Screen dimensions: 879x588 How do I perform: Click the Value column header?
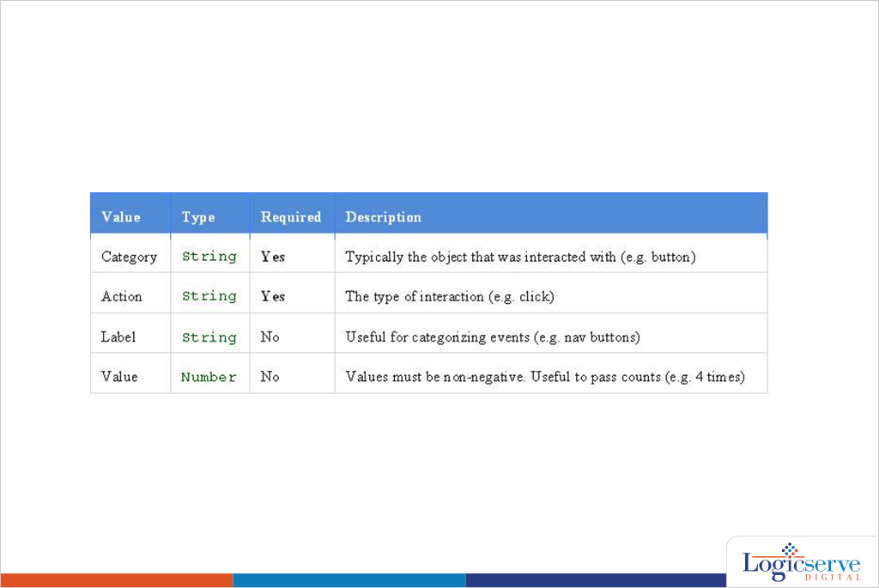(x=121, y=217)
